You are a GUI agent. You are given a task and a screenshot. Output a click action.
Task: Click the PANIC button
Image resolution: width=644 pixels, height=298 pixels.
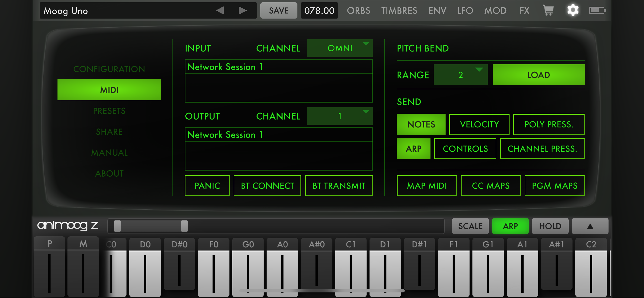point(207,186)
